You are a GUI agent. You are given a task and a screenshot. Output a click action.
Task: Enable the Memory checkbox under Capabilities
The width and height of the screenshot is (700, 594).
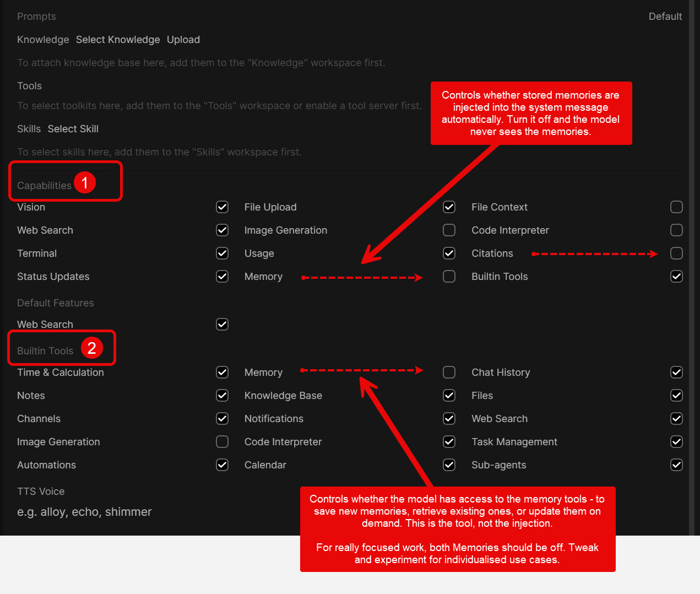pos(449,277)
